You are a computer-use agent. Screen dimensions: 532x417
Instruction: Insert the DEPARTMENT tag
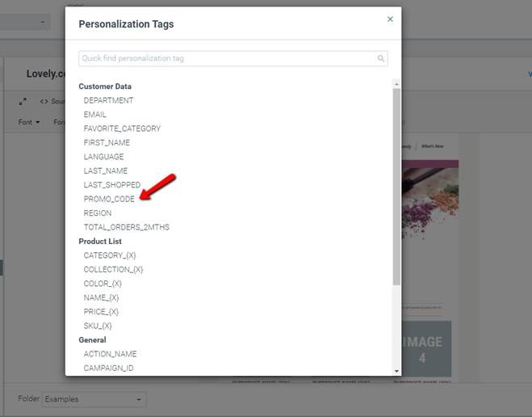click(x=108, y=100)
